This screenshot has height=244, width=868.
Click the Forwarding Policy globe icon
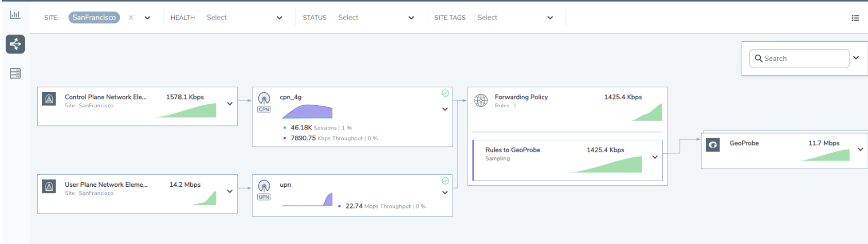pyautogui.click(x=481, y=101)
